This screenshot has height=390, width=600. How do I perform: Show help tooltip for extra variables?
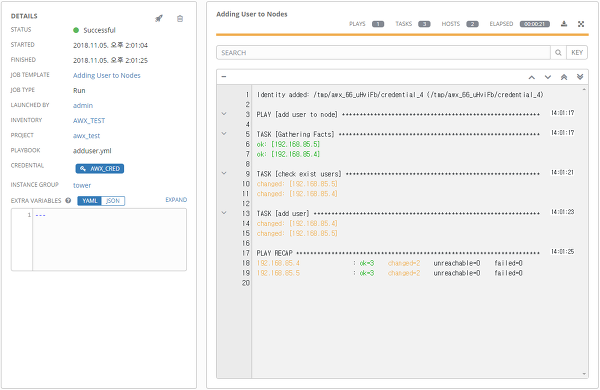click(x=68, y=200)
